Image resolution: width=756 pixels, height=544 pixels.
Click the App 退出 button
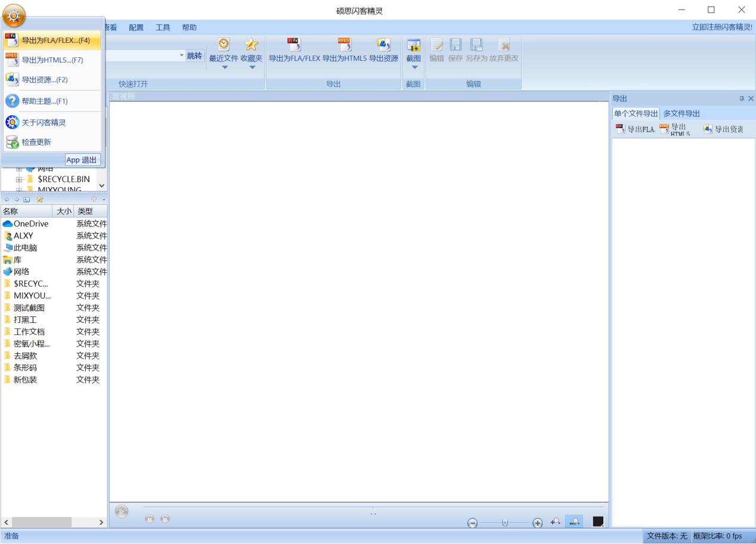coord(83,160)
